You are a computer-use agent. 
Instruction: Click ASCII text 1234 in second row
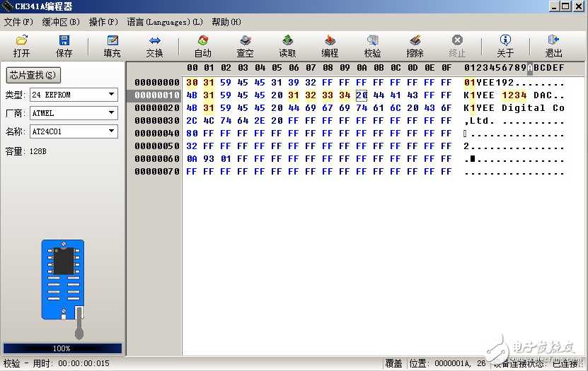coord(514,95)
